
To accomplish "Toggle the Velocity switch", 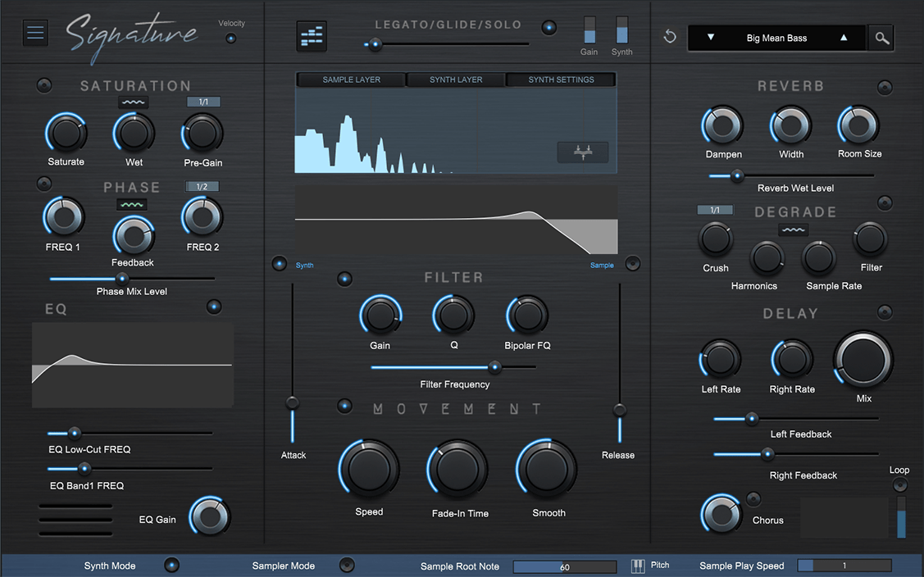I will tap(231, 39).
